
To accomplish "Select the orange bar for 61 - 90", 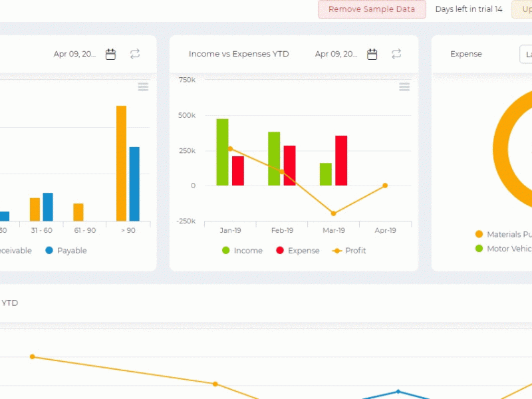I will (x=78, y=212).
